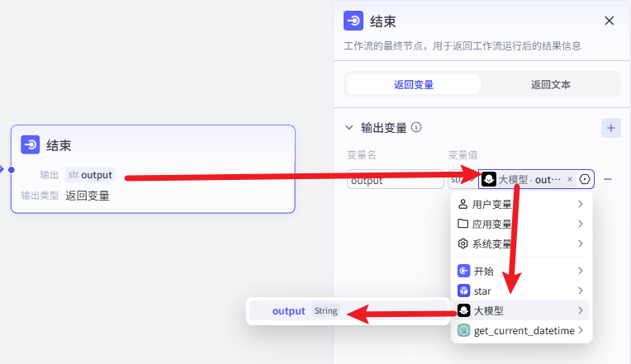
Task: Expand 系统变量 submenu
Action: 521,243
